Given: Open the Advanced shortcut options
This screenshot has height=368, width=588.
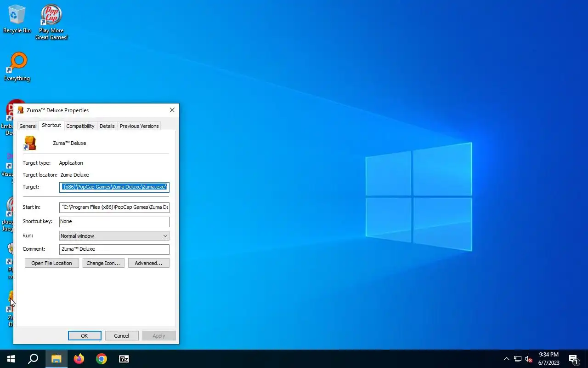Looking at the screenshot, I should 149,263.
